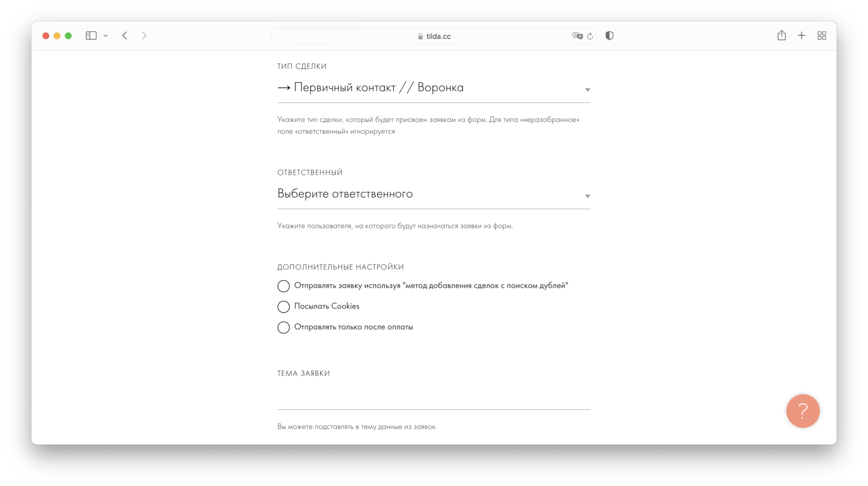Click the Посылать Cookies label text
Viewport: 868px width, 486px height.
point(327,306)
